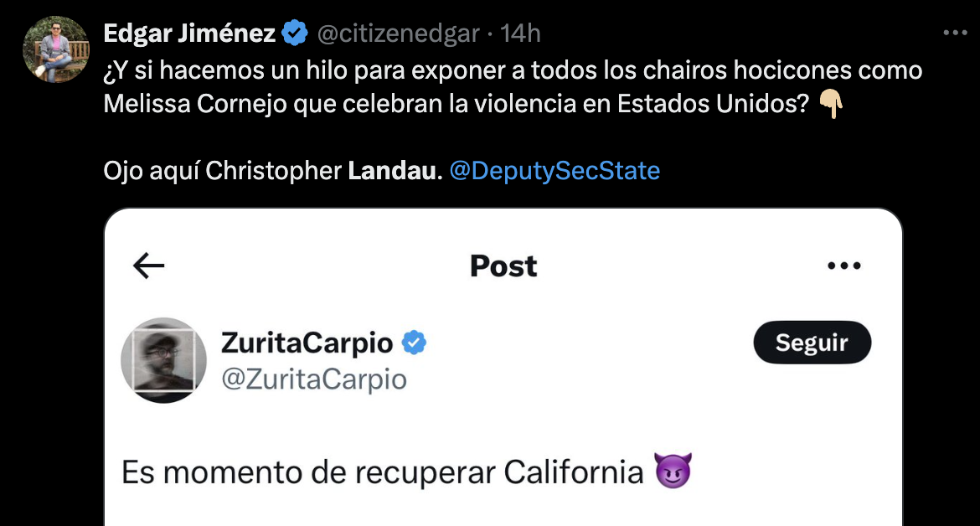Click the "Post" header title
Image resolution: width=980 pixels, height=526 pixels.
[x=503, y=266]
